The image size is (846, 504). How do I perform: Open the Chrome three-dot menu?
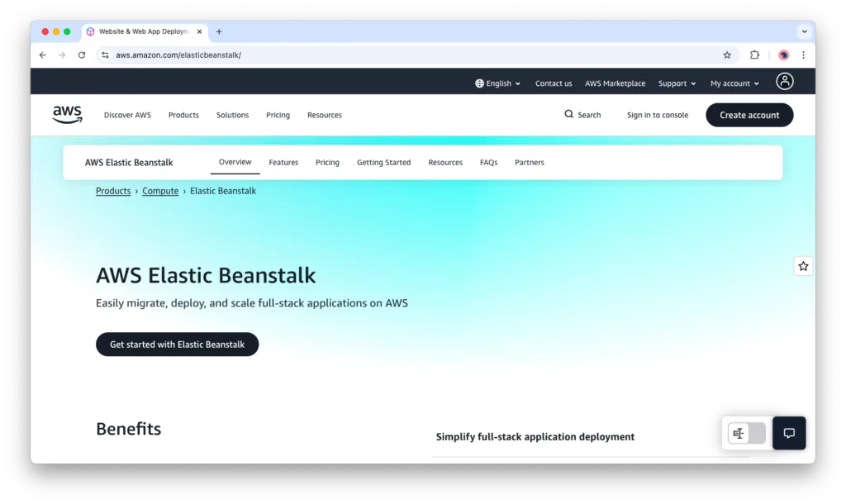click(803, 55)
